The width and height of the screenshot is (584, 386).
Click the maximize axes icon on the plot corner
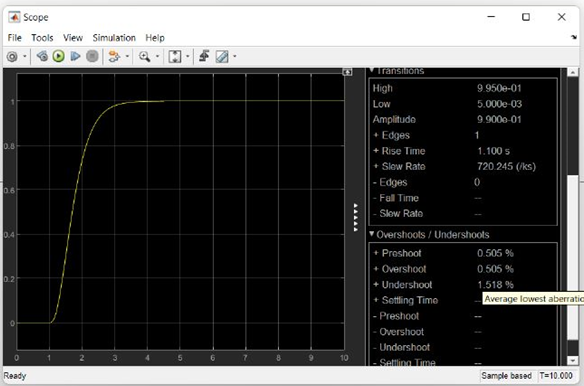[x=347, y=72]
